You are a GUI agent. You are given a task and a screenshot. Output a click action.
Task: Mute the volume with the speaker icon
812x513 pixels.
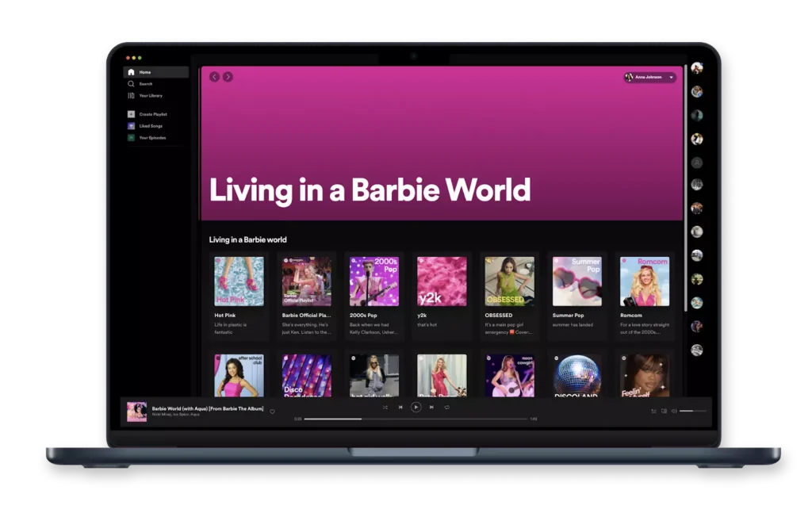point(673,411)
